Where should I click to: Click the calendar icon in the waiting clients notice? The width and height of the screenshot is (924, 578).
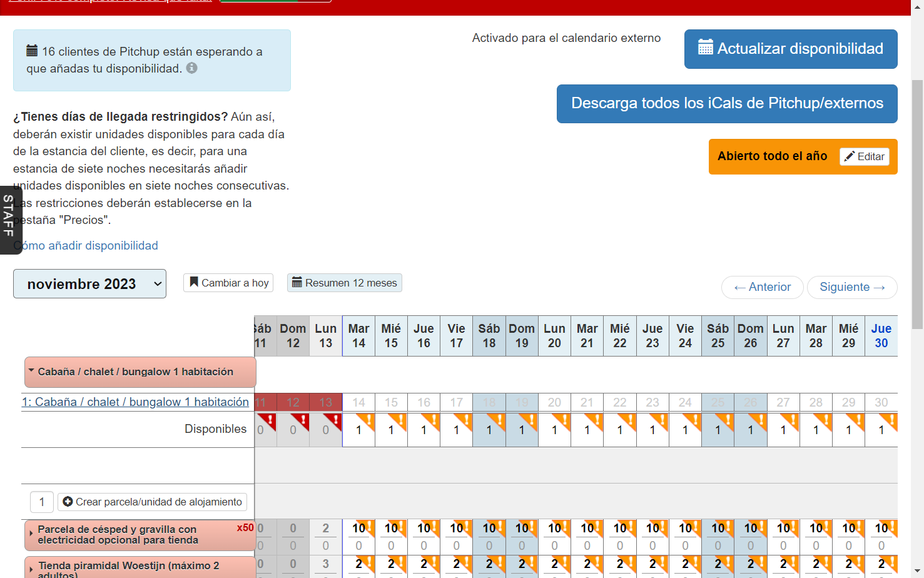pos(32,51)
